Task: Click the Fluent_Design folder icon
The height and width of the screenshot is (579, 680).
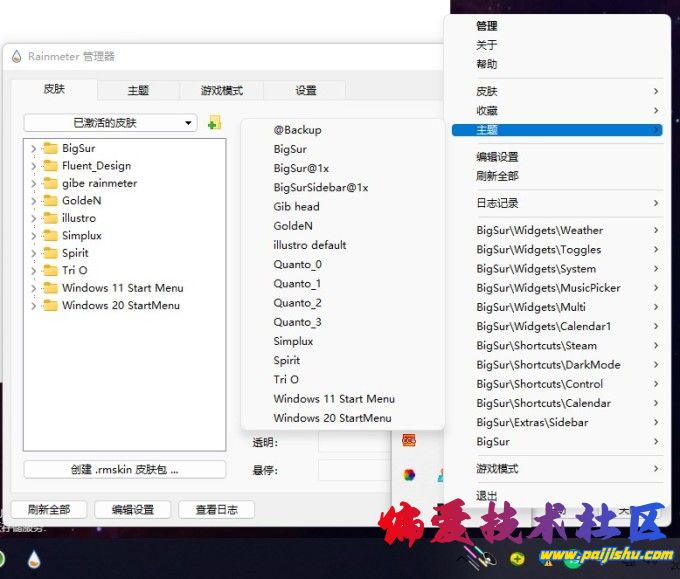Action: coord(50,166)
